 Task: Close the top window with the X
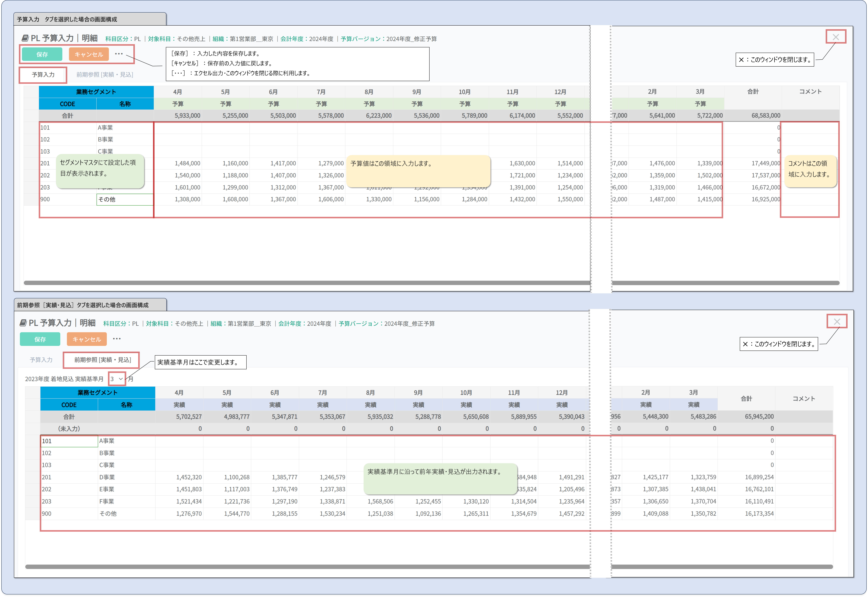(x=836, y=37)
